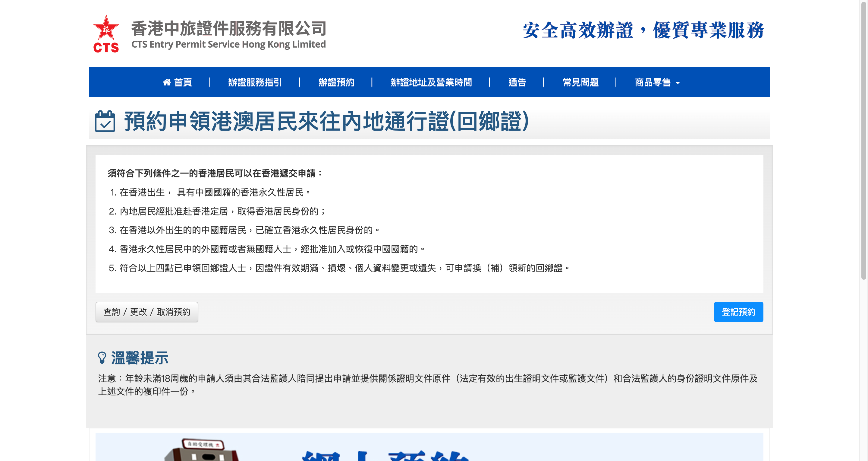Go to 辦證地址及營業時間 page
The width and height of the screenshot is (868, 461).
(431, 82)
